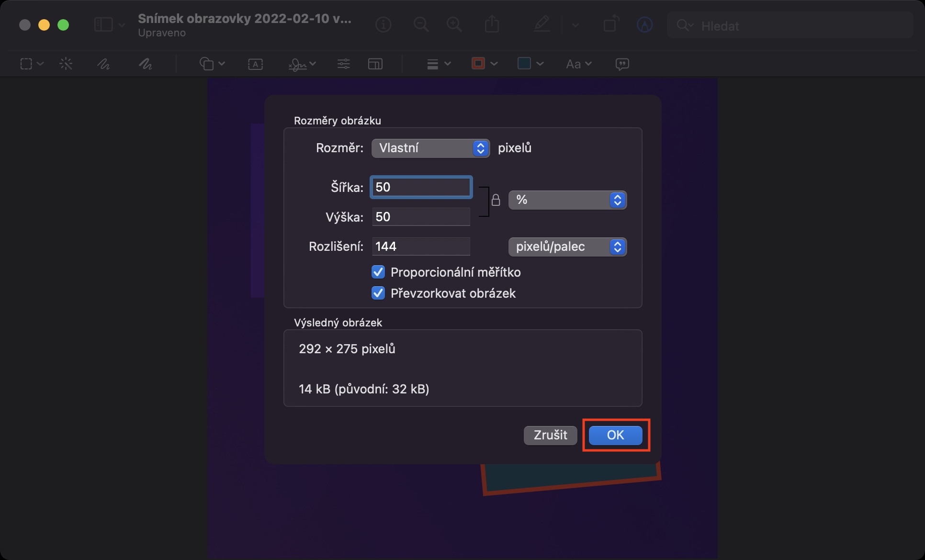Open the Rozměr Vlastní dropdown

pos(430,148)
